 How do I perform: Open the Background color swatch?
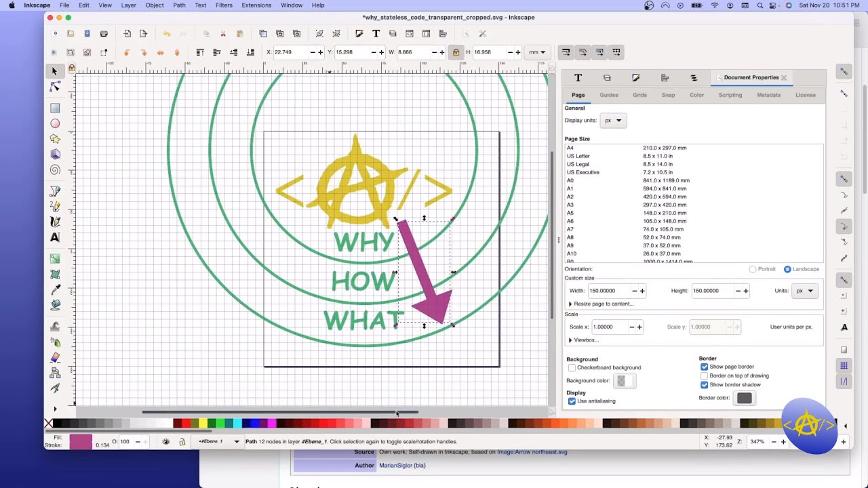pos(625,381)
